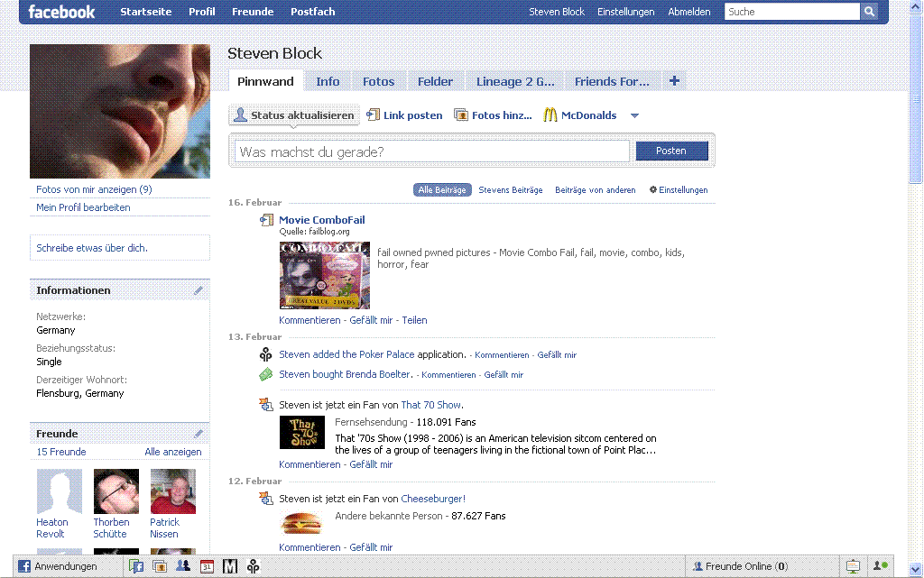Filter wall by Stevens Beiträge
This screenshot has height=578, width=924.
coord(511,189)
